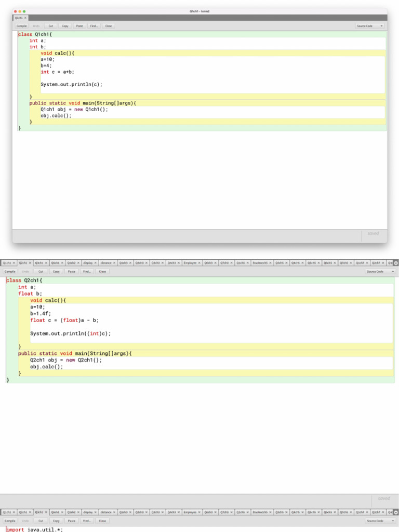This screenshot has height=532, width=399.
Task: Click Copy in the toolbar above the Q2ch1 code
Action: [56, 271]
